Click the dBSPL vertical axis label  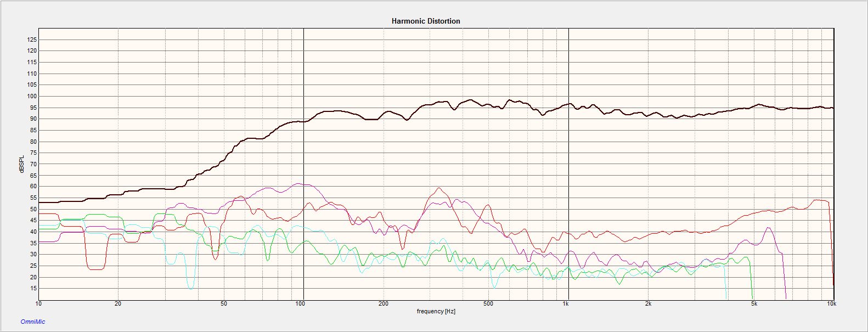click(x=21, y=165)
